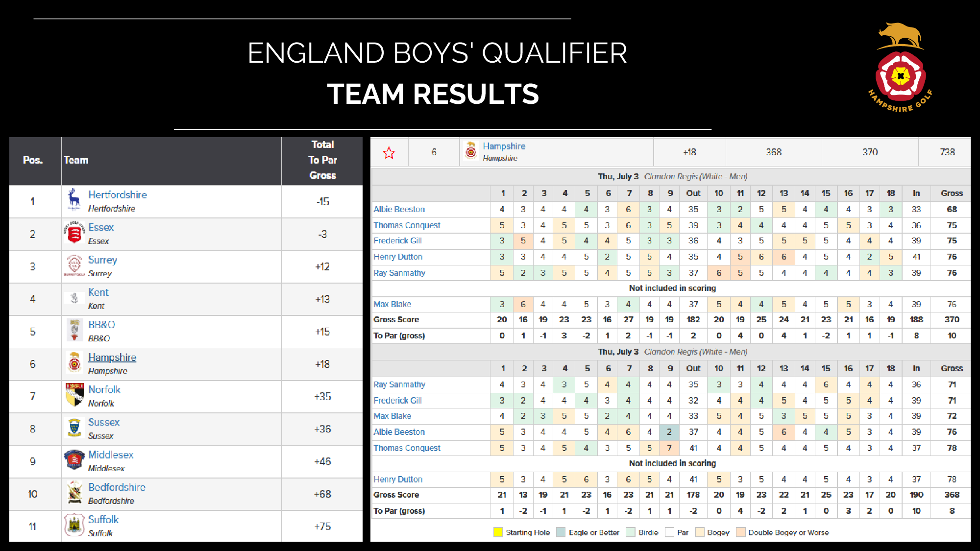Viewport: 980px width, 551px height.
Task: Click the Norfolk shield crest icon
Action: 74,395
